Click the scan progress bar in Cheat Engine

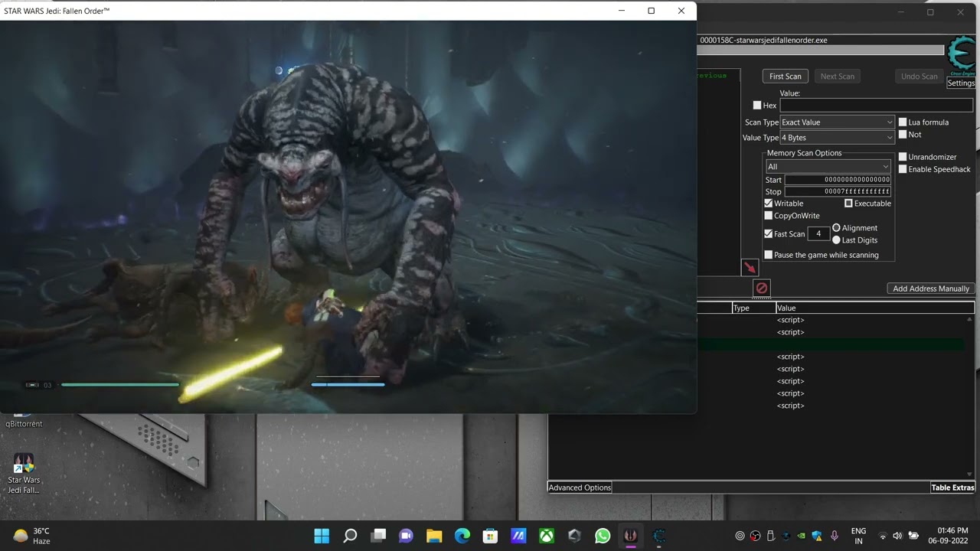pos(820,51)
